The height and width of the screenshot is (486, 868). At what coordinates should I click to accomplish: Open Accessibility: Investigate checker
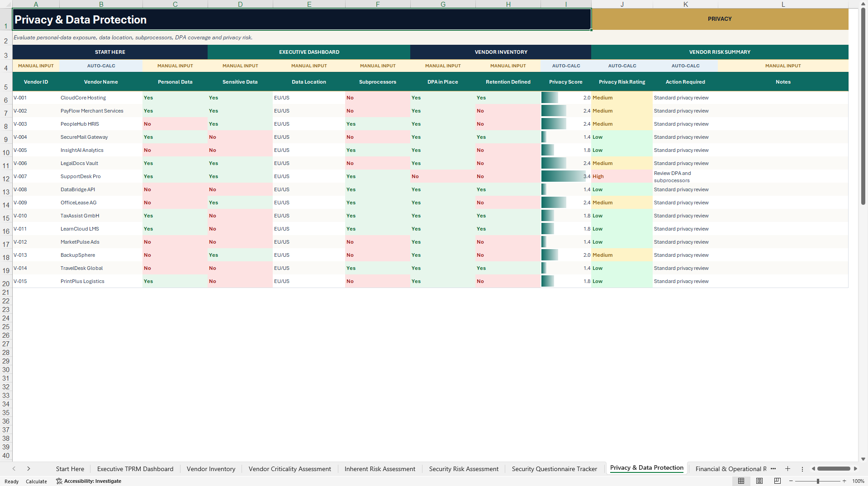tap(89, 481)
